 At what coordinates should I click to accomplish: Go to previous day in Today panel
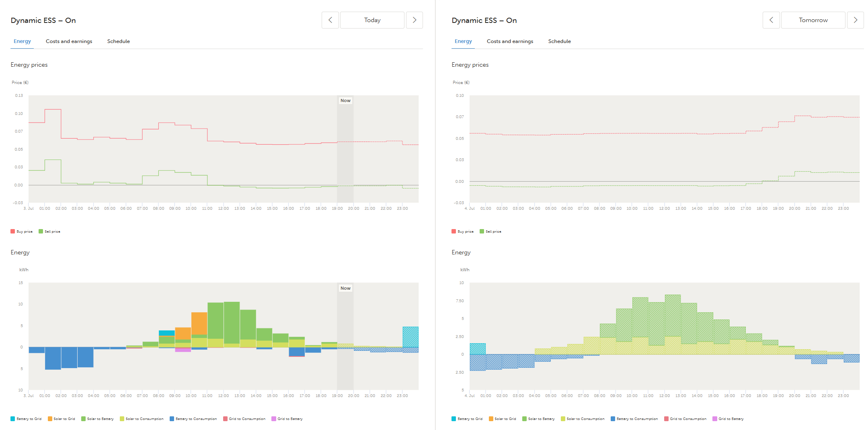tap(330, 20)
